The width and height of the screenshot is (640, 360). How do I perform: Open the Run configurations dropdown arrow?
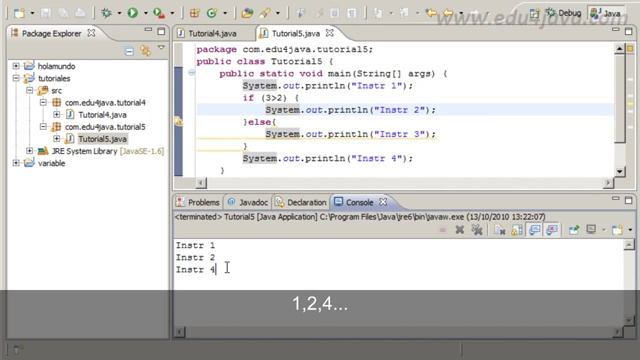(145, 13)
